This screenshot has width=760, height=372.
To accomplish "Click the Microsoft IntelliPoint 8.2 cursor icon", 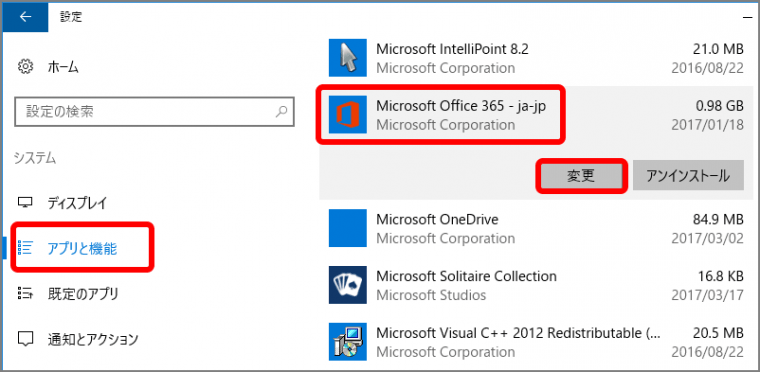I will 348,58.
